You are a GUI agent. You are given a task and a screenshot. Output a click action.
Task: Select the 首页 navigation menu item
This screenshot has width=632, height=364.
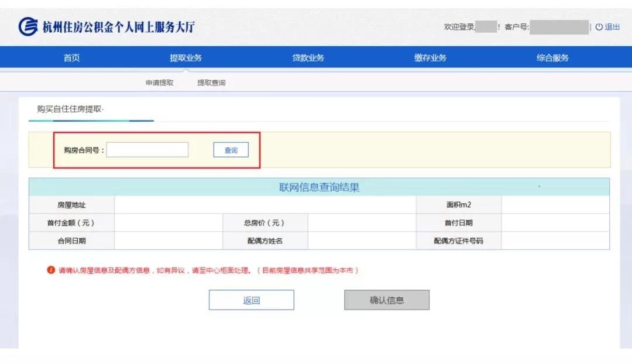71,57
